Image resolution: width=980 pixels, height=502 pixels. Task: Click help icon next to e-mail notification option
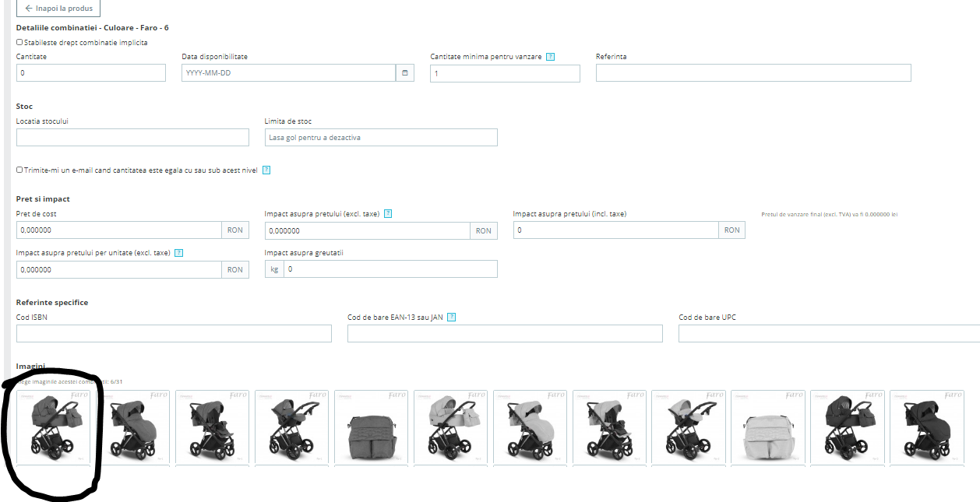(x=266, y=170)
